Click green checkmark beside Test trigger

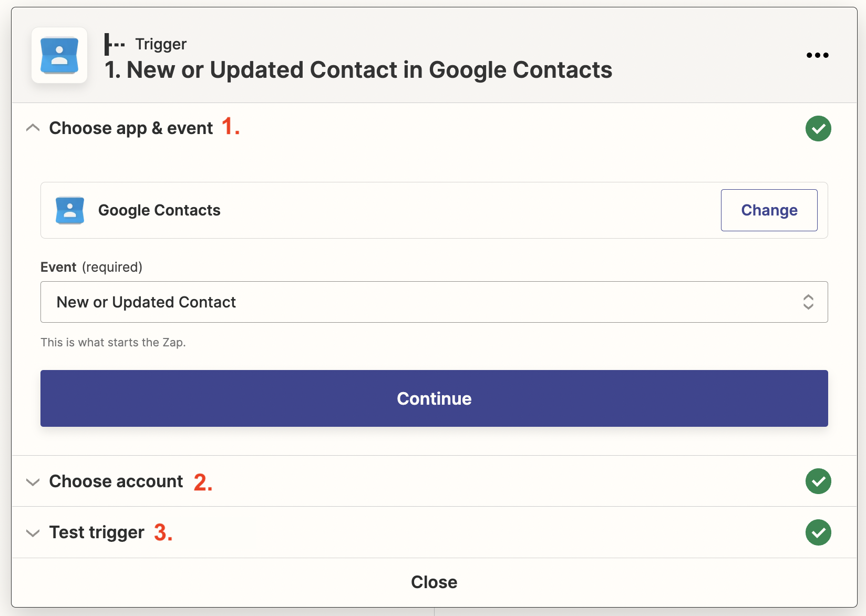point(818,532)
